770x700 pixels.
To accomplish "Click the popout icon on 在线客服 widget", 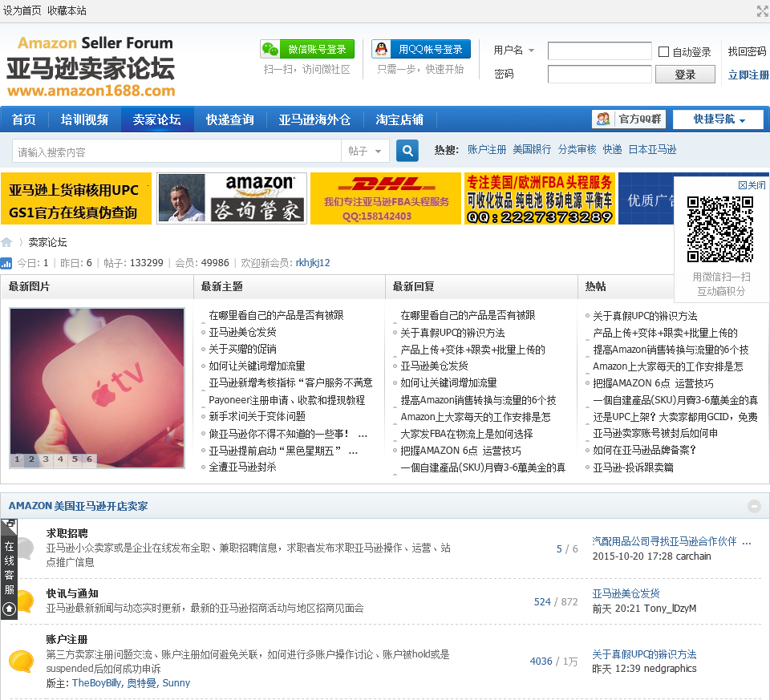I will point(10,524).
